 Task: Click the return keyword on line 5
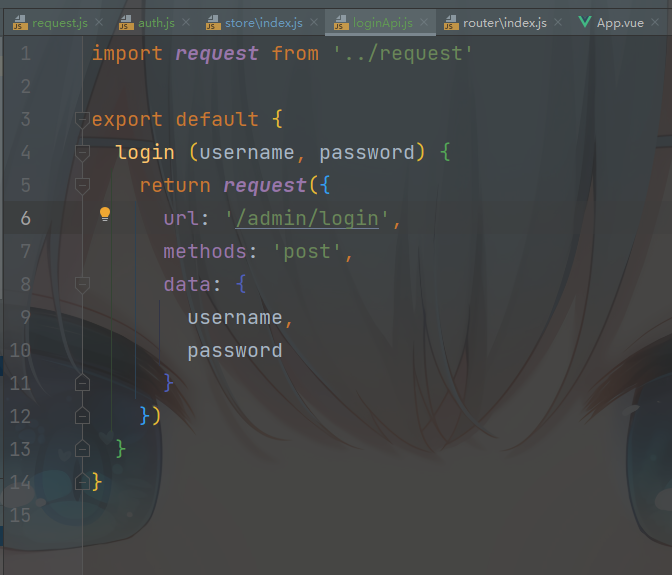coord(175,186)
